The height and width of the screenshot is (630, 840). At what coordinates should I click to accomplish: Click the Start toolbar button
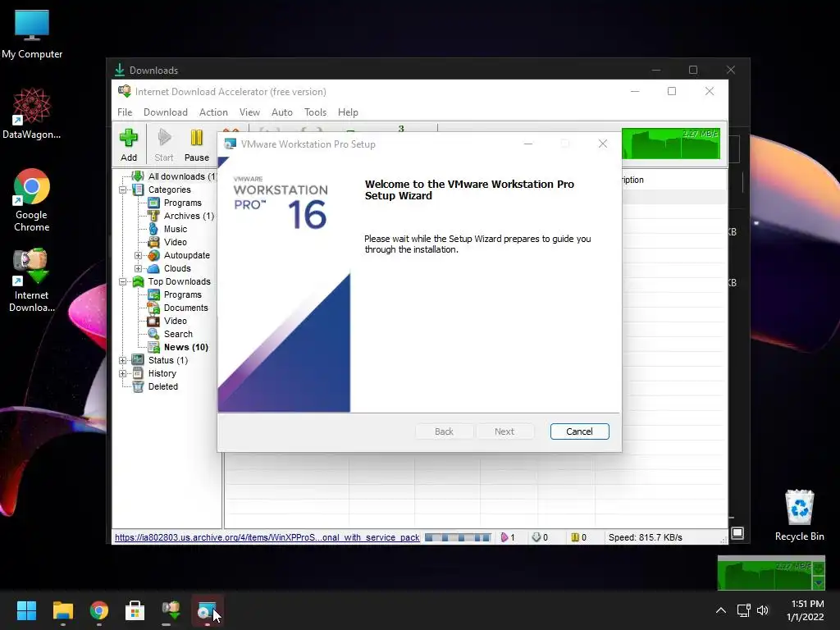(x=164, y=144)
